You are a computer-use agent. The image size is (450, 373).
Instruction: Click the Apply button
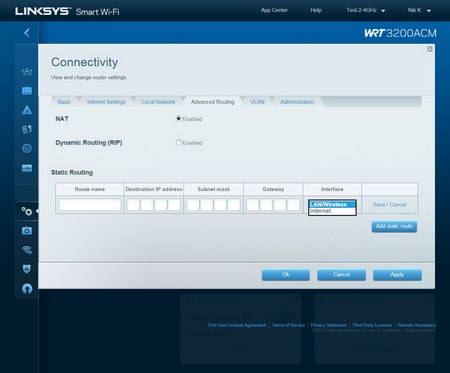pyautogui.click(x=397, y=275)
